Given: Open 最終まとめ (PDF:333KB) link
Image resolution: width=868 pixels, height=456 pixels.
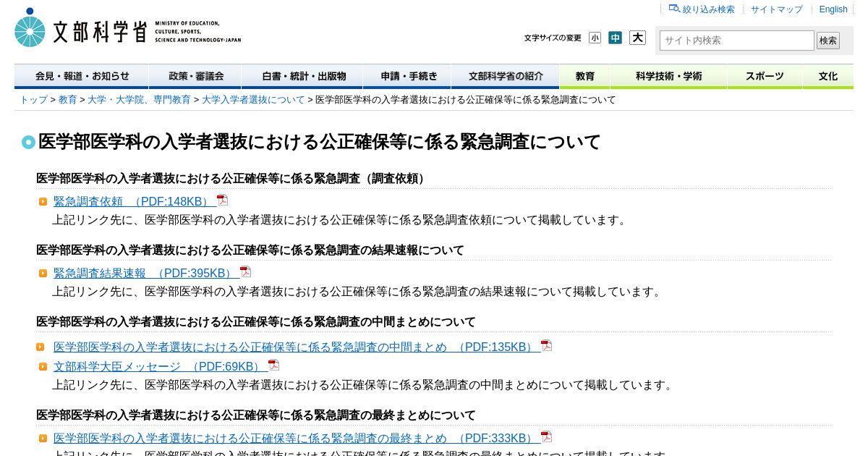Looking at the screenshot, I should (x=297, y=439).
